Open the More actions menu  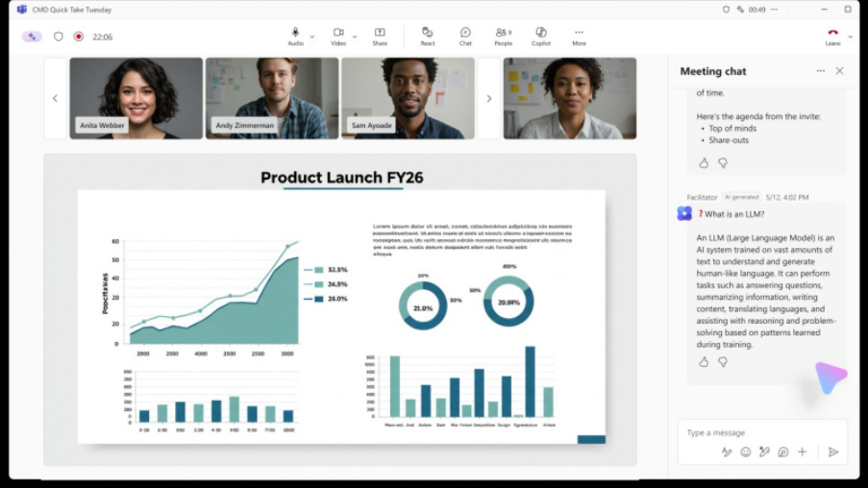[579, 37]
